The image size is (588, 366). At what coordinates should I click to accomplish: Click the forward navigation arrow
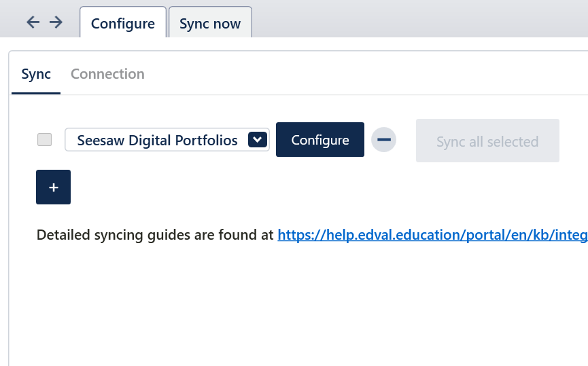56,22
